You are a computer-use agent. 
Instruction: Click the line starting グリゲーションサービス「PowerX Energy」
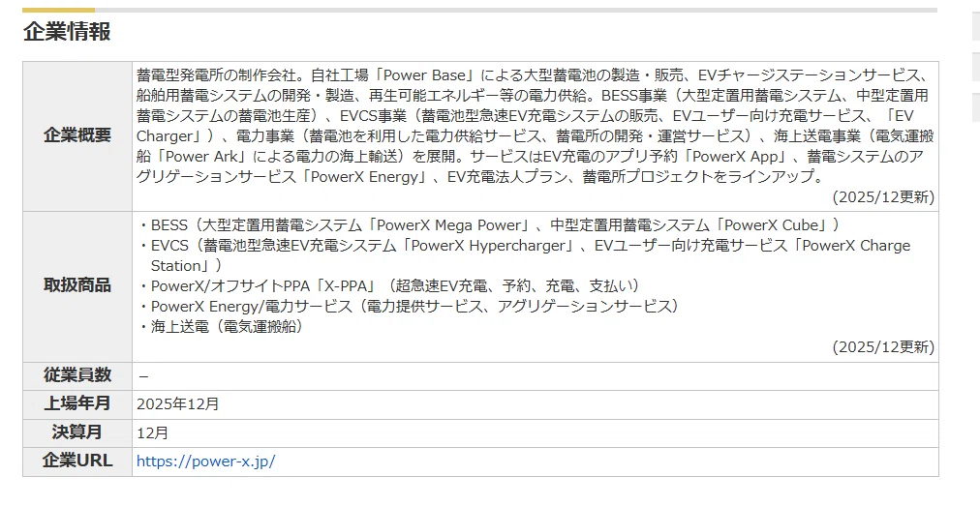[x=480, y=177]
